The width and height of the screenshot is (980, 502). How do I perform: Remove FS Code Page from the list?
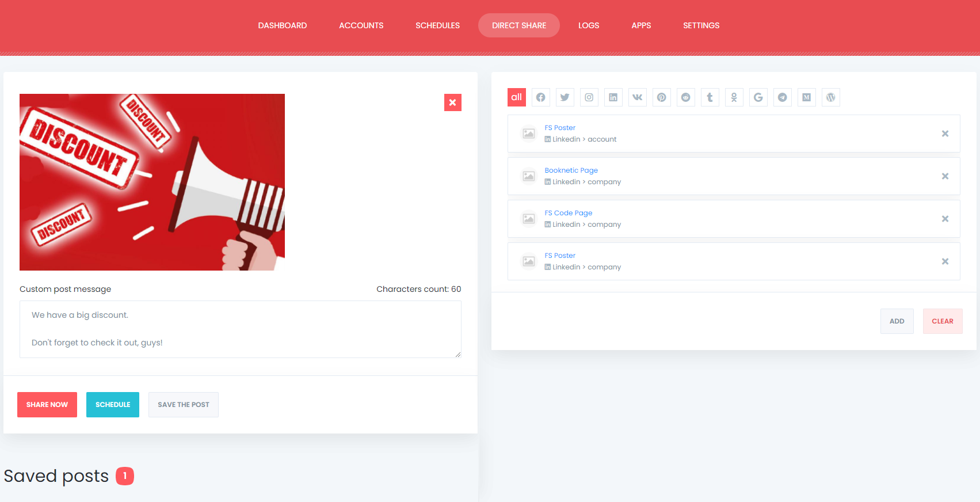coord(945,219)
